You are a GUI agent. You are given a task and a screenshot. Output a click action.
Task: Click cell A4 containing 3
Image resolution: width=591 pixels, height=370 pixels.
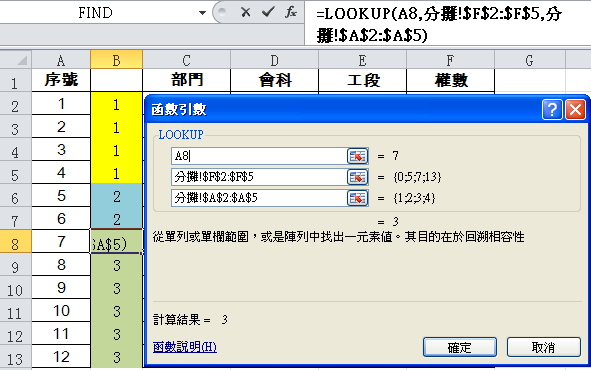(61, 150)
